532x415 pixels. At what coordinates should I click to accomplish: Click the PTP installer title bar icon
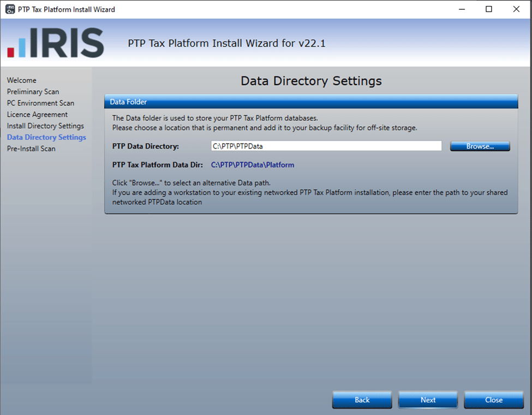point(10,9)
